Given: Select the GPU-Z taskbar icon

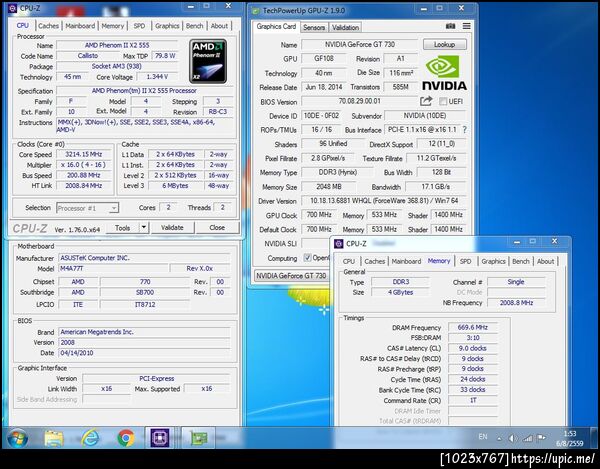Looking at the screenshot, I should pyautogui.click(x=198, y=438).
